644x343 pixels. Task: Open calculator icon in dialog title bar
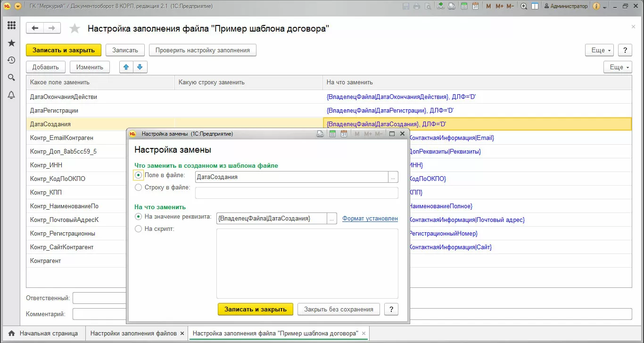332,134
